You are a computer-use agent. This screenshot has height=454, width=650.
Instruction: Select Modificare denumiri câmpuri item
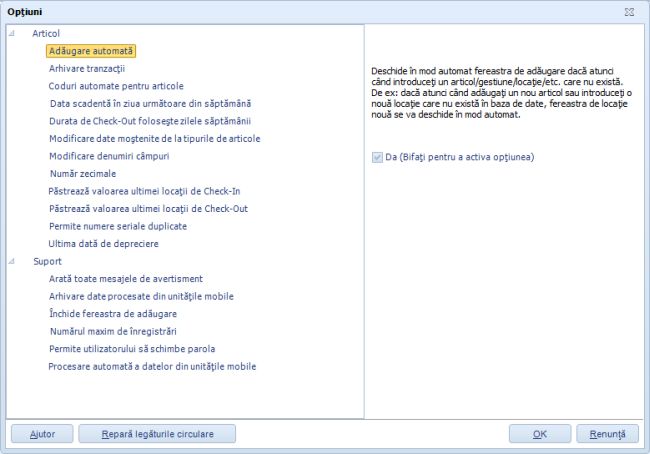tap(109, 156)
